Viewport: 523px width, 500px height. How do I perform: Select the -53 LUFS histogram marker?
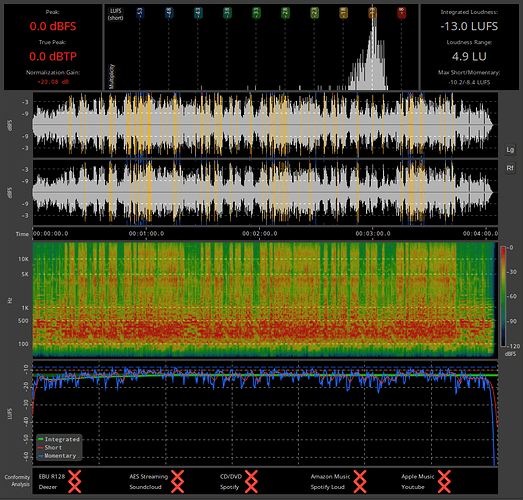point(140,13)
